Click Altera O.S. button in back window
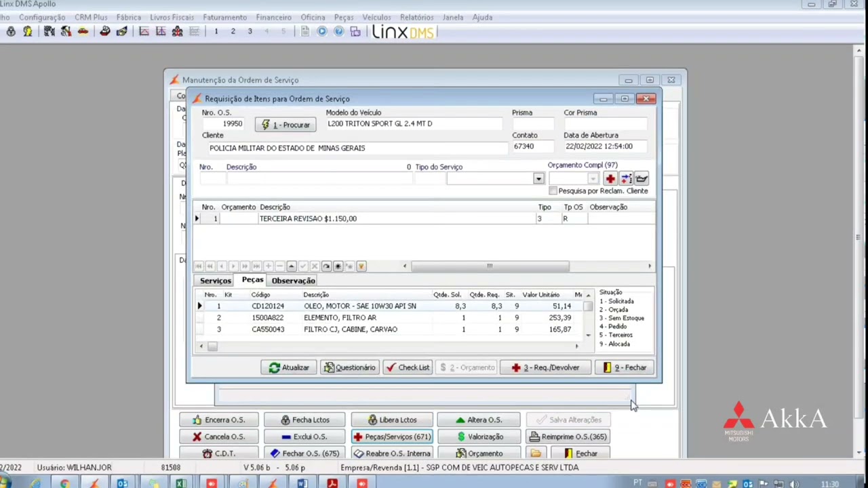This screenshot has width=868, height=488. coord(478,420)
